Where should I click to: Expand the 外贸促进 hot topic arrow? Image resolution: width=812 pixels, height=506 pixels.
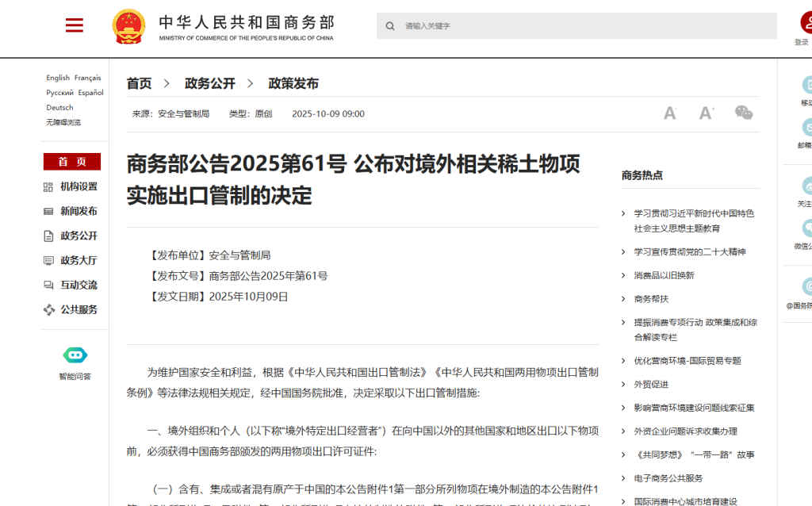click(x=624, y=384)
